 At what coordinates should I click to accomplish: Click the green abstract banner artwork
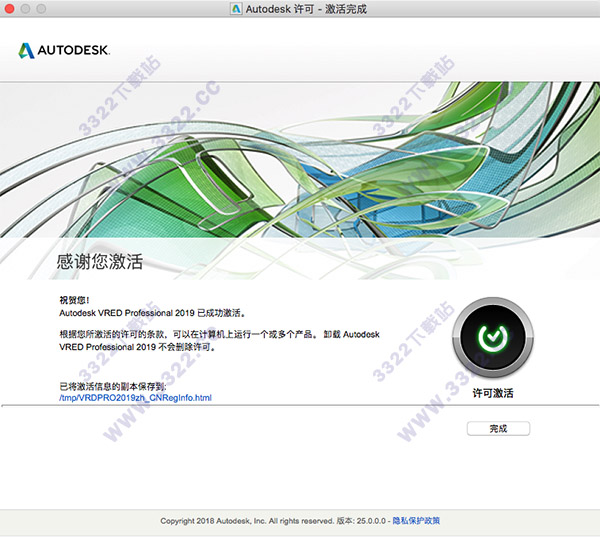tap(300, 160)
